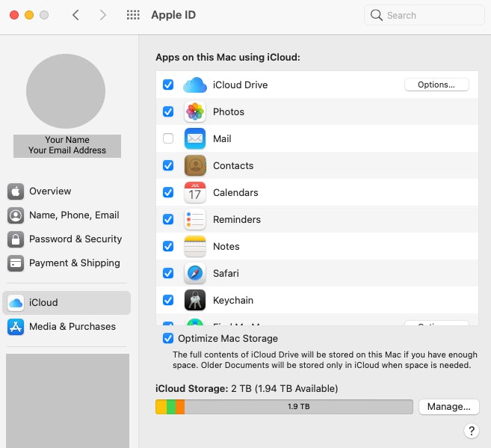Open Password & Security section

(67, 239)
